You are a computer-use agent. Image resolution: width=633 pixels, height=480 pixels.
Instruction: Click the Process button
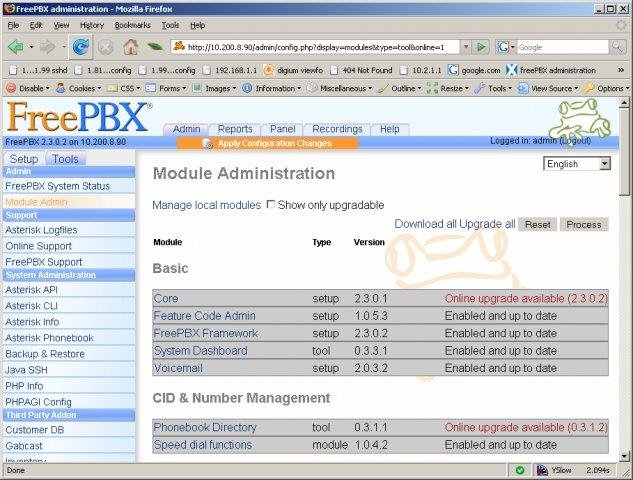click(x=584, y=224)
